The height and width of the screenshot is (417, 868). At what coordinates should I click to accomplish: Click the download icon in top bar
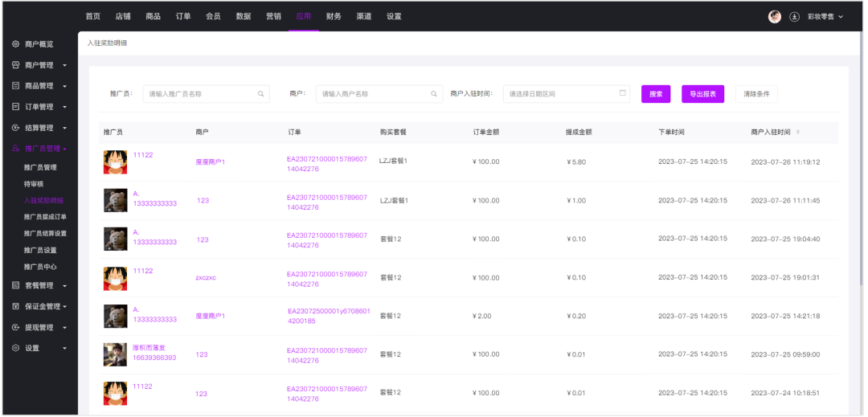coord(795,16)
